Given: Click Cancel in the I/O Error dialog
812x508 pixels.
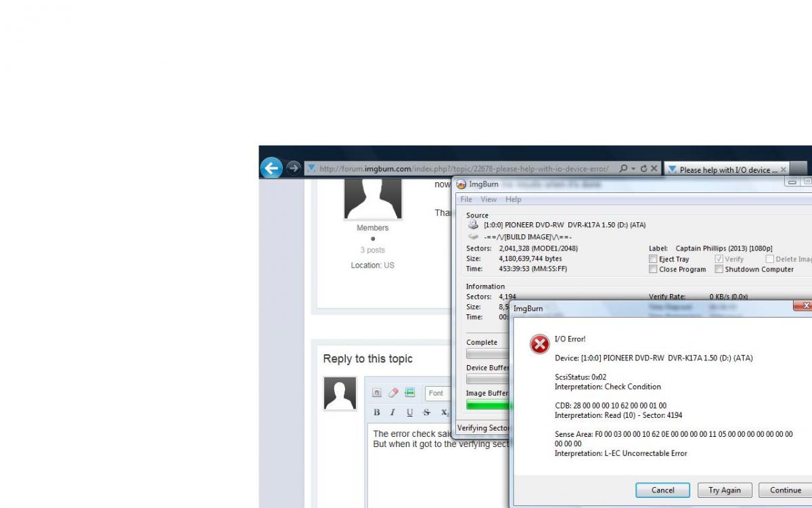Looking at the screenshot, I should point(663,490).
